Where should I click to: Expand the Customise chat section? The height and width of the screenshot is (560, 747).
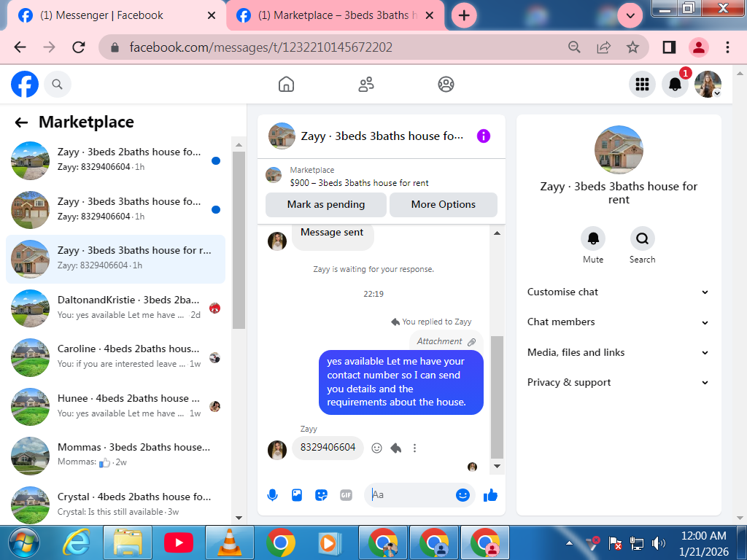[619, 292]
